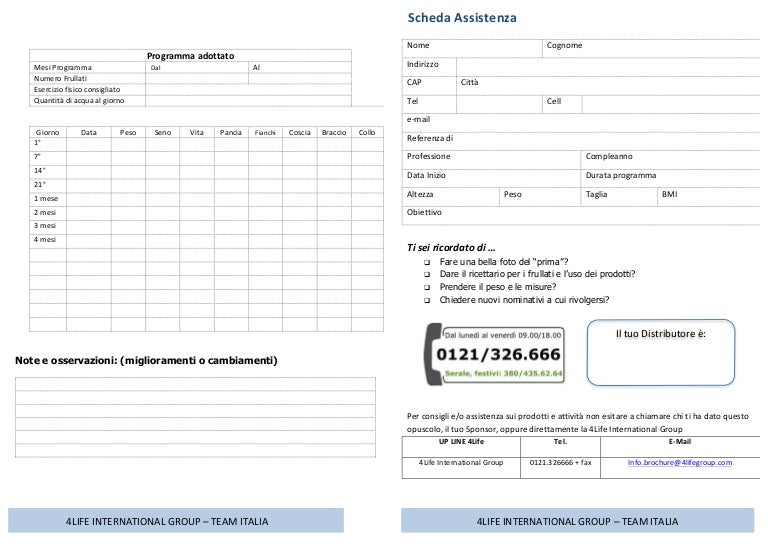Tick the 'Chiedere nuovi nominativi' checkbox
The height and width of the screenshot is (544, 768).
coord(427,300)
